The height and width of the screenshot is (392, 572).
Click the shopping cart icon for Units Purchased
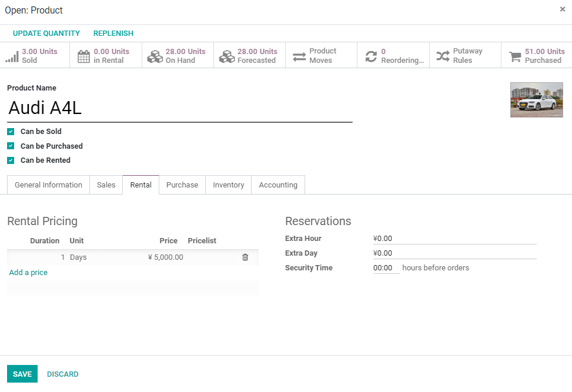[x=515, y=56]
